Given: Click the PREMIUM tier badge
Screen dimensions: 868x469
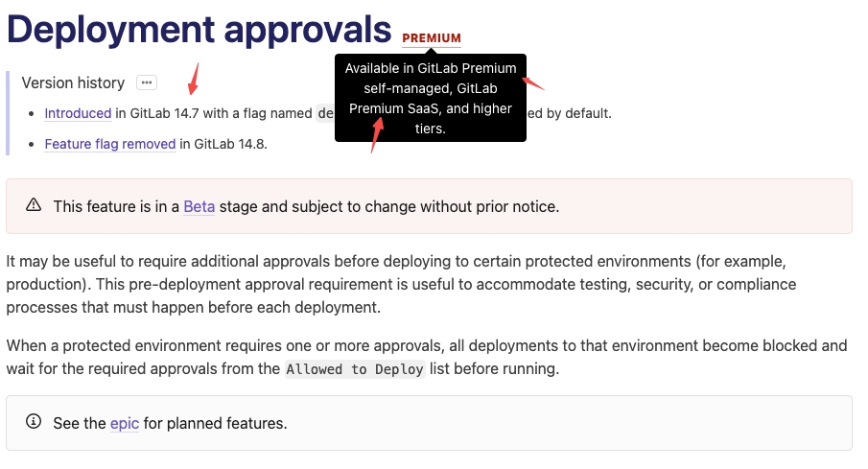Looking at the screenshot, I should click(432, 38).
